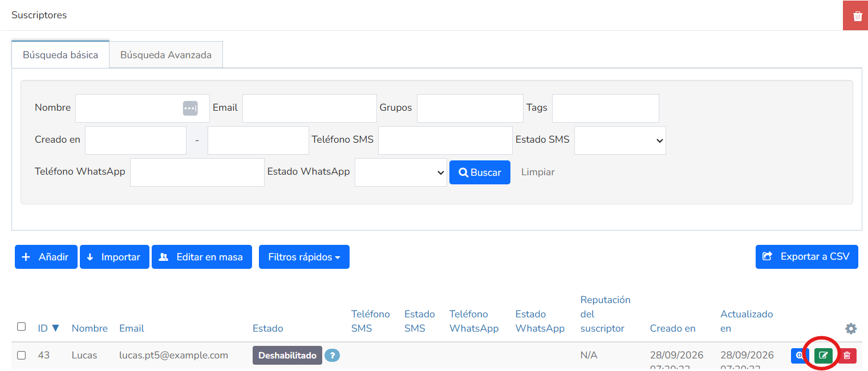This screenshot has height=371, width=868.
Task: Delete subscriber Lucas with red trash icon
Action: click(x=847, y=356)
